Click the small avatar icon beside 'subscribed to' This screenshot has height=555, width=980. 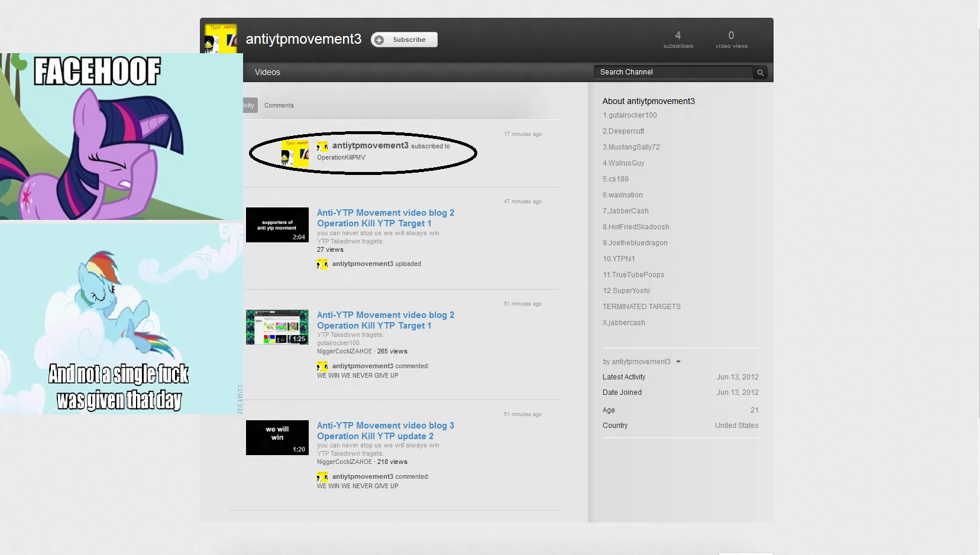(322, 147)
